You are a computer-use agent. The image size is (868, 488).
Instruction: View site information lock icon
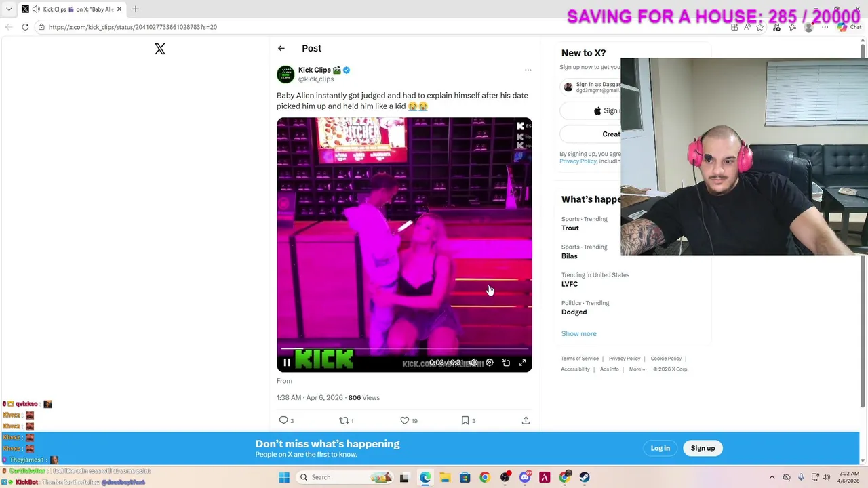pos(41,27)
